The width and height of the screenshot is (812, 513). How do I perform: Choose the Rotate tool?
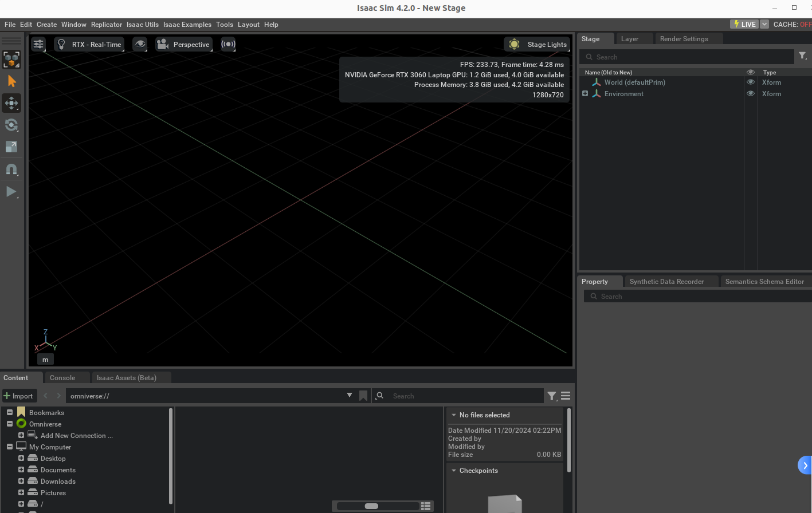point(11,125)
